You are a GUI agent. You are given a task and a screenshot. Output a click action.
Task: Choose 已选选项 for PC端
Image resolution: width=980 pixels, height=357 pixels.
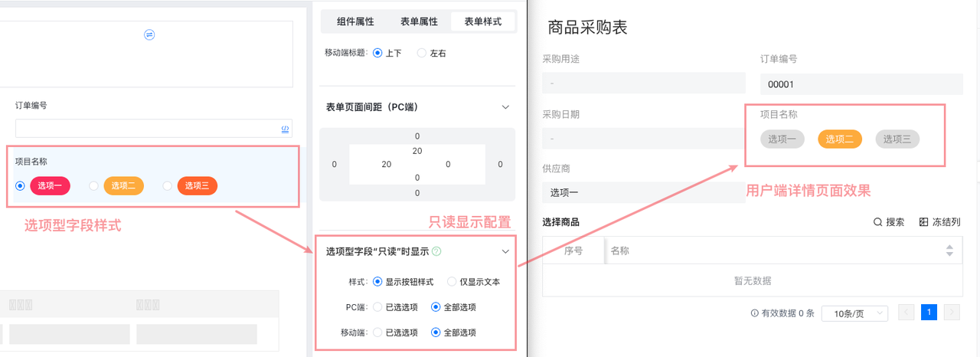tap(377, 307)
